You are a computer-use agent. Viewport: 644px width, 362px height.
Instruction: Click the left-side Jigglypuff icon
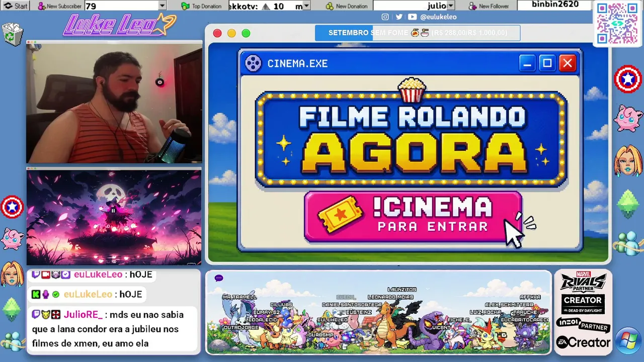[12, 238]
